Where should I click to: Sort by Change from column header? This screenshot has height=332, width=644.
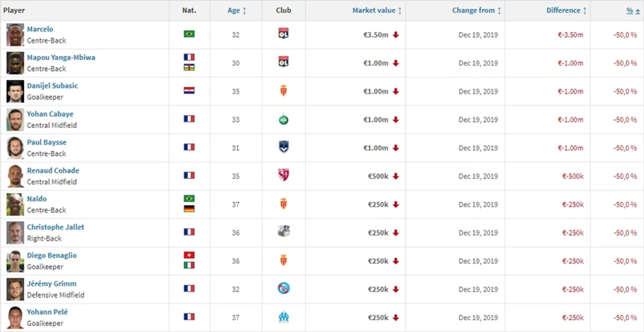click(477, 11)
